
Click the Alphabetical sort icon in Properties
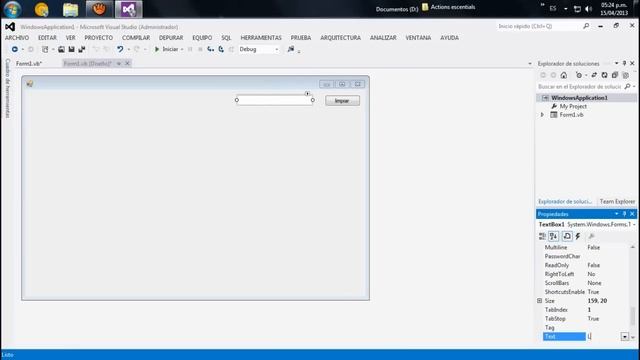(553, 236)
